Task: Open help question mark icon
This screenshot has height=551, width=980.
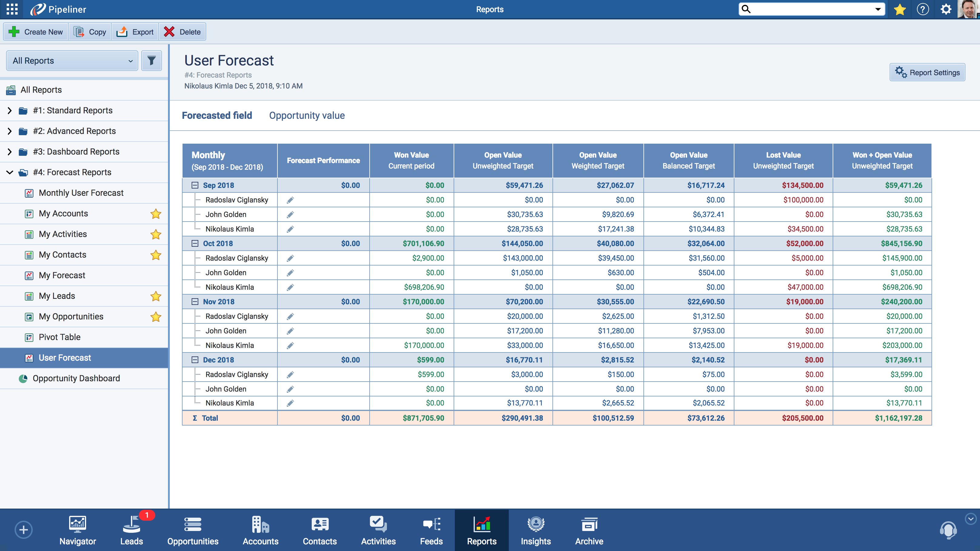Action: click(x=923, y=9)
